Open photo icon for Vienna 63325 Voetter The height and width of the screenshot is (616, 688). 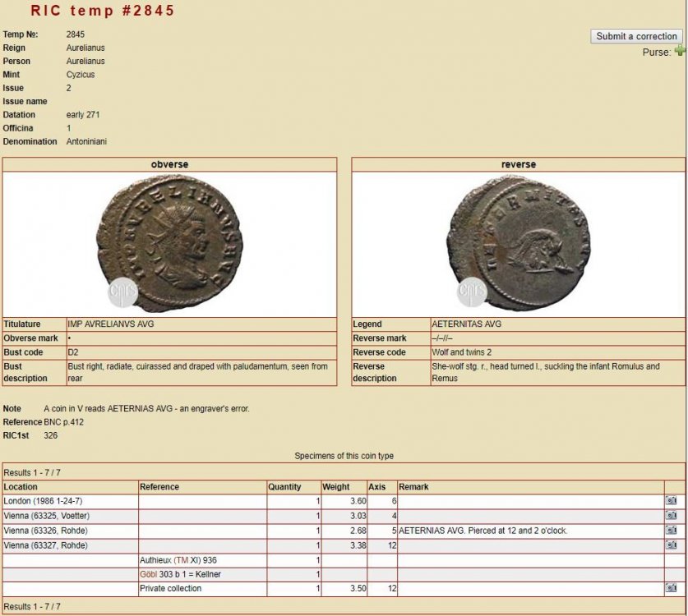pyautogui.click(x=671, y=516)
